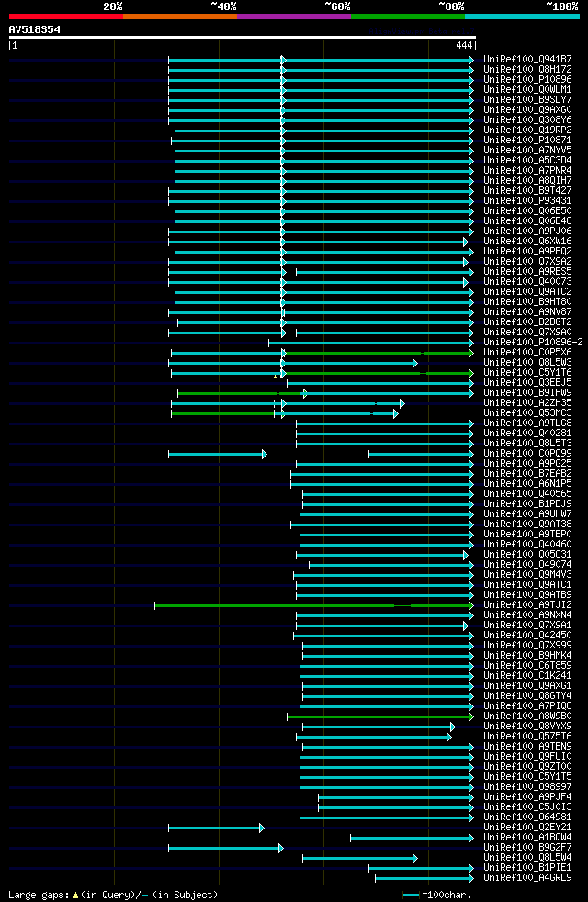Select hit label UniRef100_B1PIE1

(527, 867)
